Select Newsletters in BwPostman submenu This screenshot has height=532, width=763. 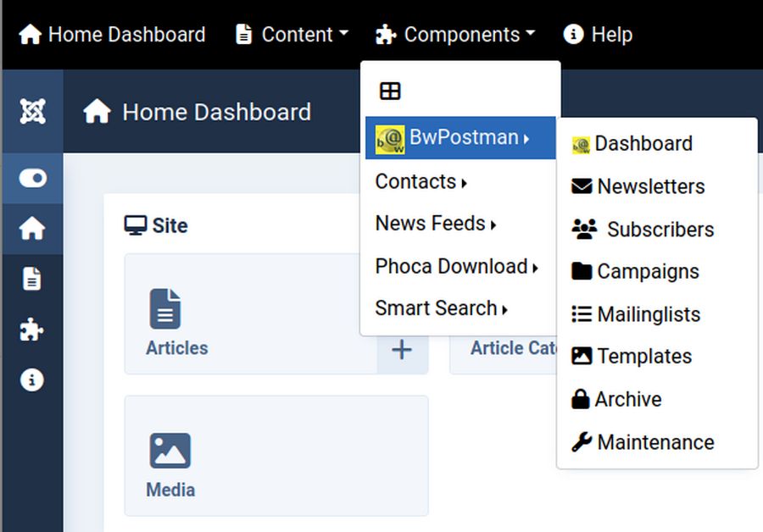pyautogui.click(x=650, y=186)
